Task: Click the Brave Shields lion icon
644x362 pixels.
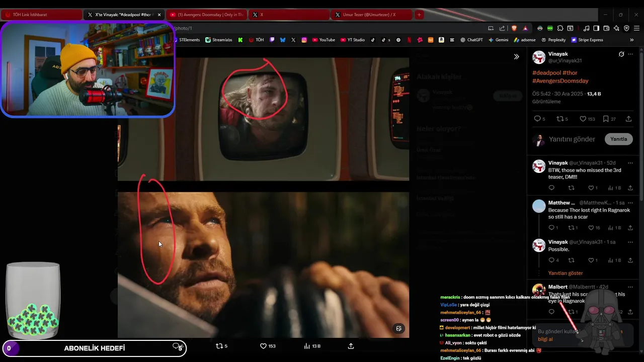Action: pos(514,28)
